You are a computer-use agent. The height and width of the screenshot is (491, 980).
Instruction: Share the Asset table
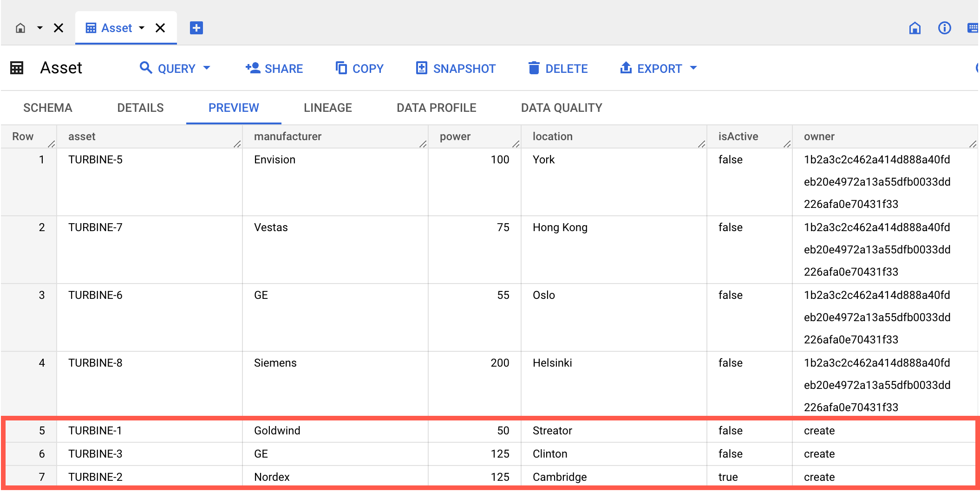pyautogui.click(x=274, y=69)
